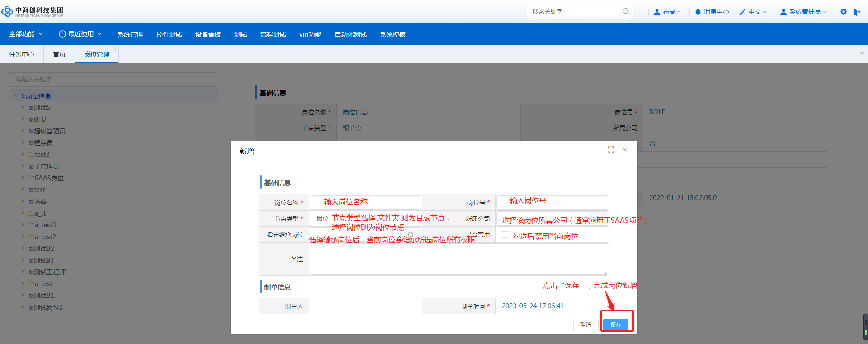
Task: Open the 布局 layout dropdown
Action: coord(667,12)
